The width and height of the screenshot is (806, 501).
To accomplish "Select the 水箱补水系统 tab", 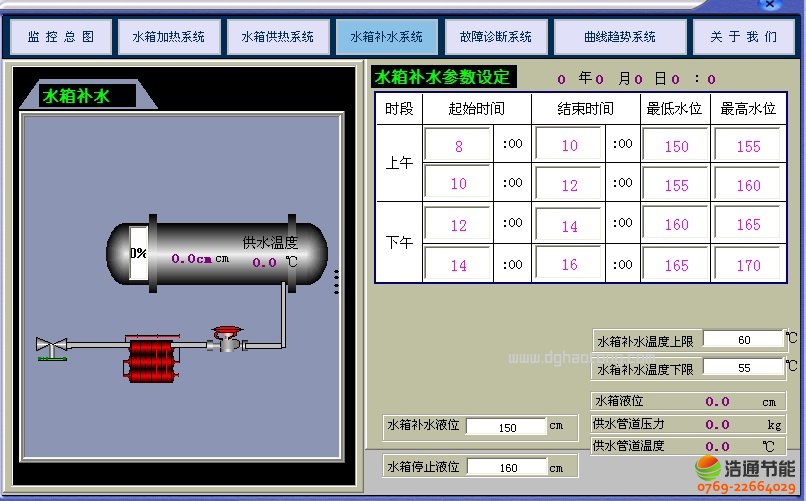I will point(386,37).
